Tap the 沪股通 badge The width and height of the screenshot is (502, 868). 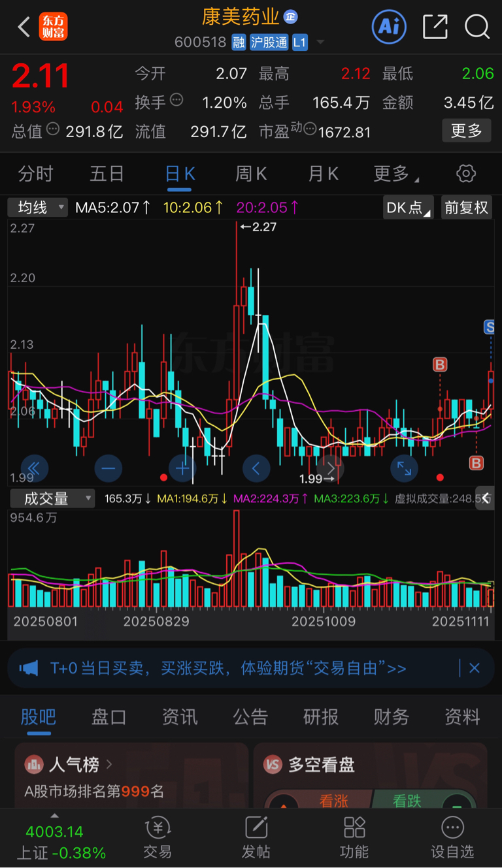(x=269, y=43)
